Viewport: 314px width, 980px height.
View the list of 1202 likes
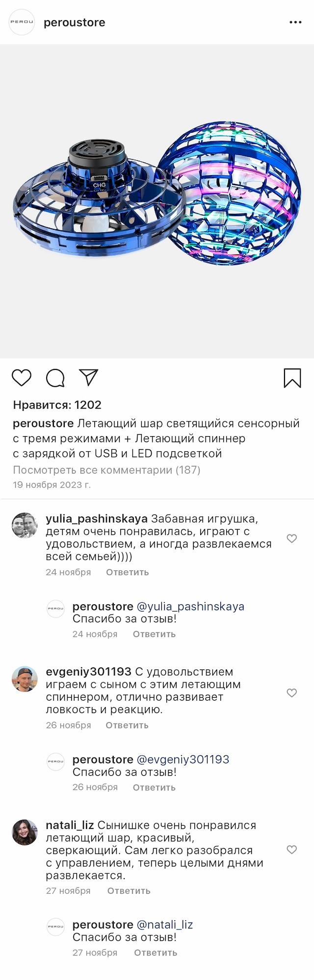click(57, 405)
